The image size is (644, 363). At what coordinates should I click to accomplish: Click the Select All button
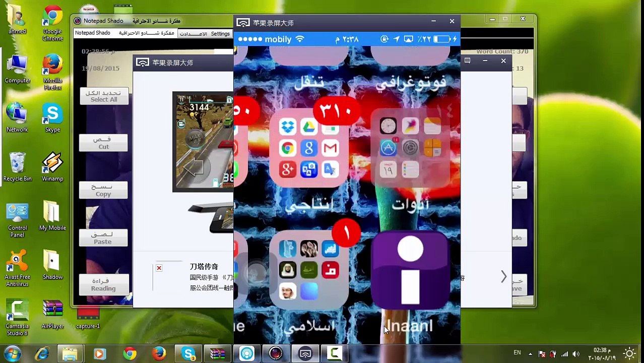(x=104, y=96)
